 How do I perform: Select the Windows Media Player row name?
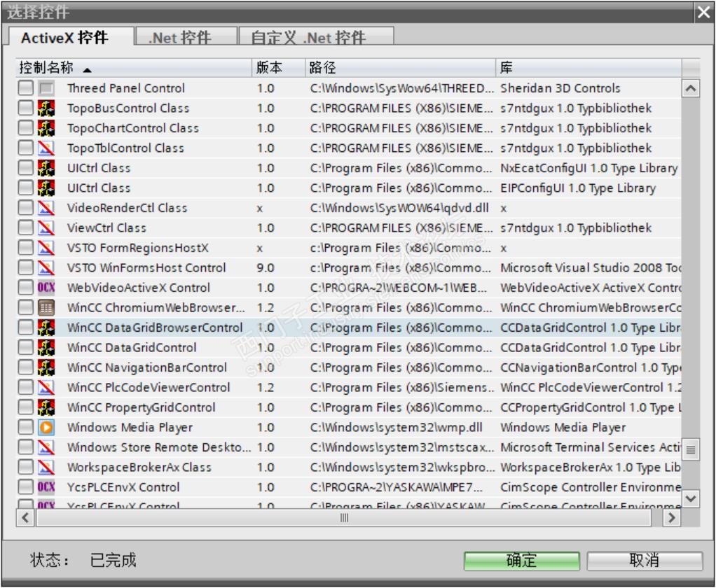coord(130,428)
